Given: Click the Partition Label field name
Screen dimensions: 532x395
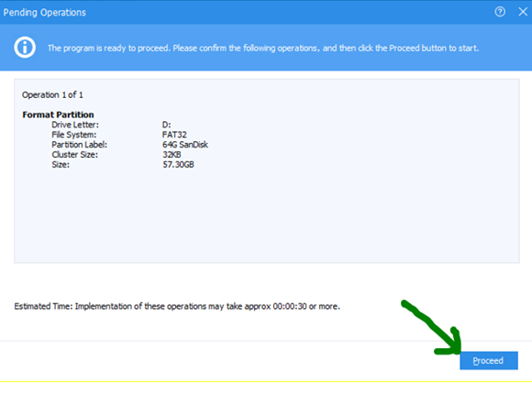Looking at the screenshot, I should tap(80, 145).
